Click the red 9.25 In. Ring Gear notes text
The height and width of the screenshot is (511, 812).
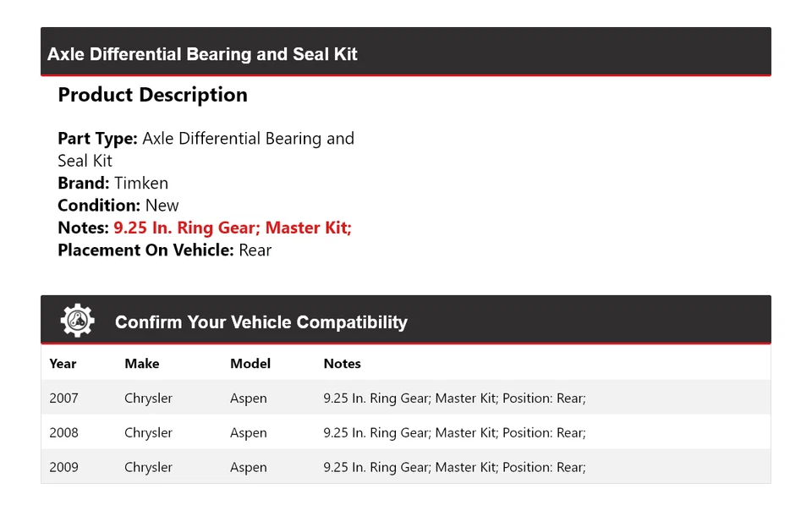pyautogui.click(x=233, y=228)
